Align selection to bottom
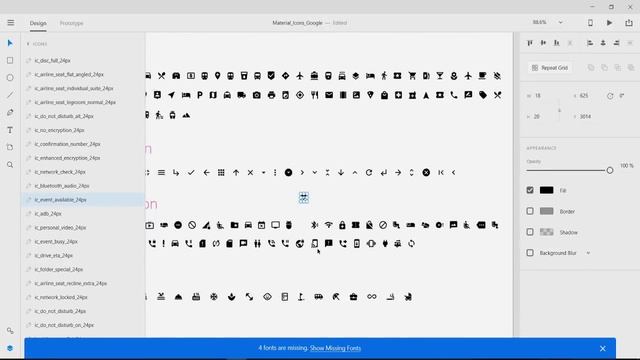 pos(557,43)
